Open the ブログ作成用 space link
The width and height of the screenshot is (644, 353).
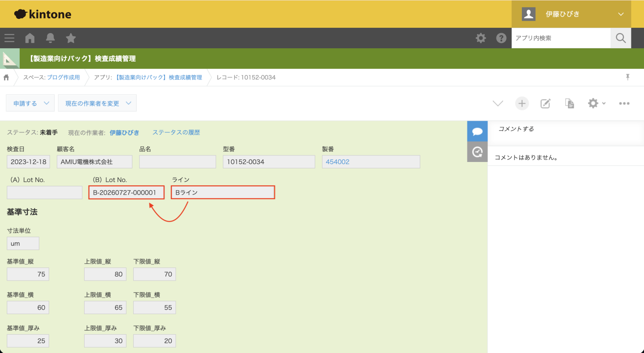pyautogui.click(x=63, y=77)
